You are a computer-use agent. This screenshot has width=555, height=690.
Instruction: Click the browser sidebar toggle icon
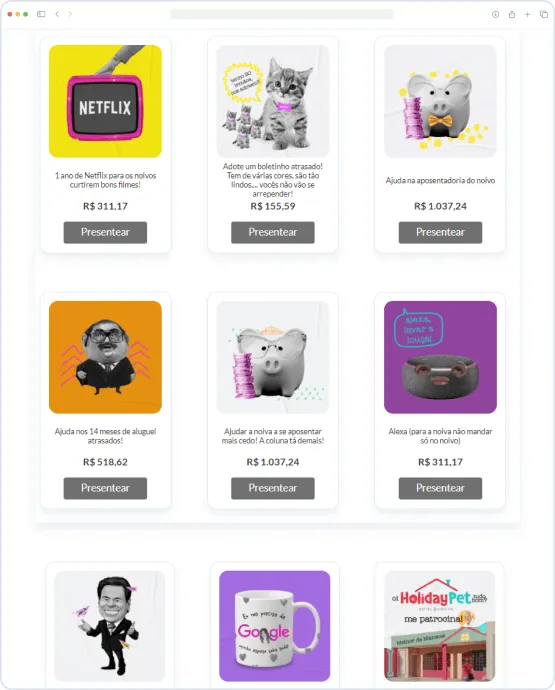click(41, 14)
